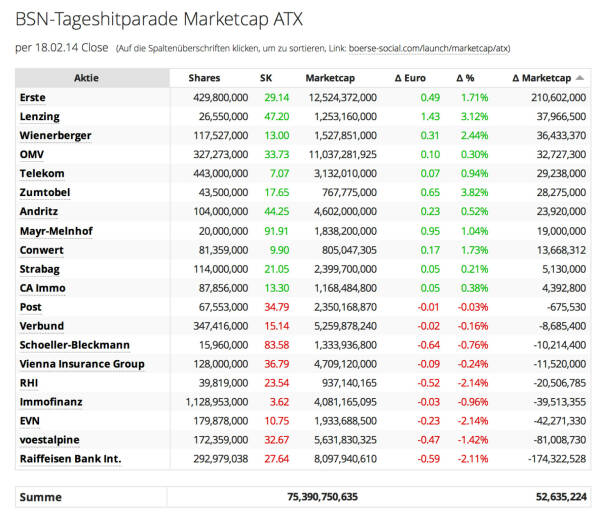Open the Zumtobel stock page

(44, 192)
